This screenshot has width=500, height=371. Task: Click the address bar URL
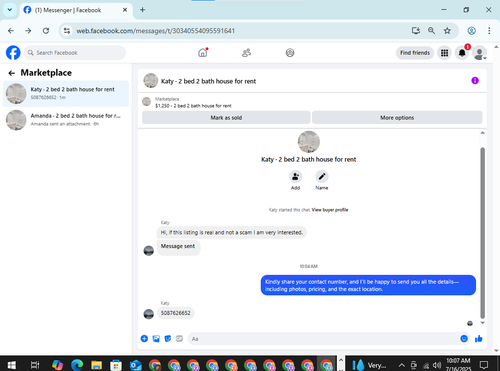[156, 31]
